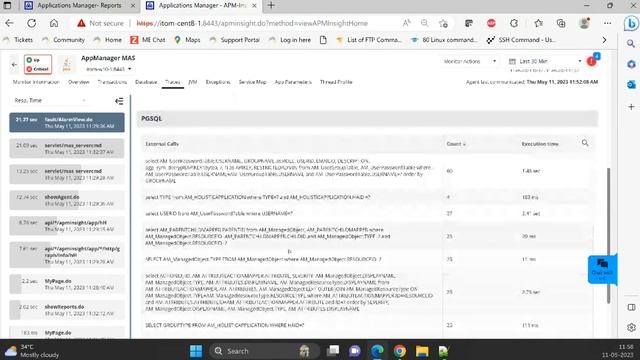
Task: Open Last 30 Min time range dropdown
Action: coord(545,61)
